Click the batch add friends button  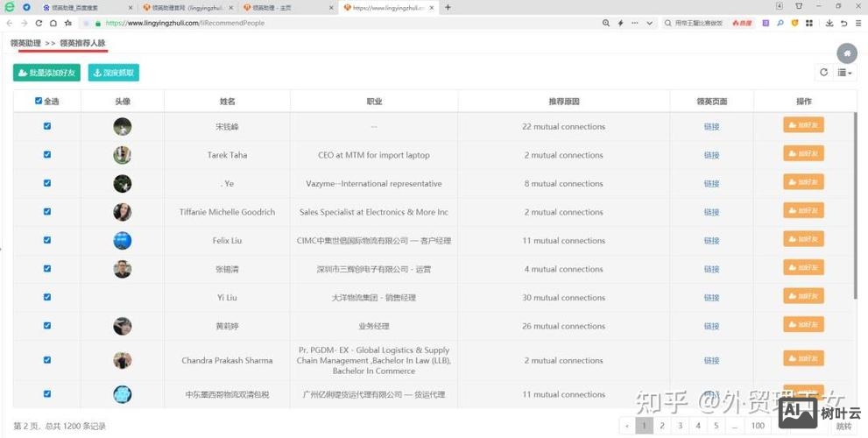click(47, 73)
